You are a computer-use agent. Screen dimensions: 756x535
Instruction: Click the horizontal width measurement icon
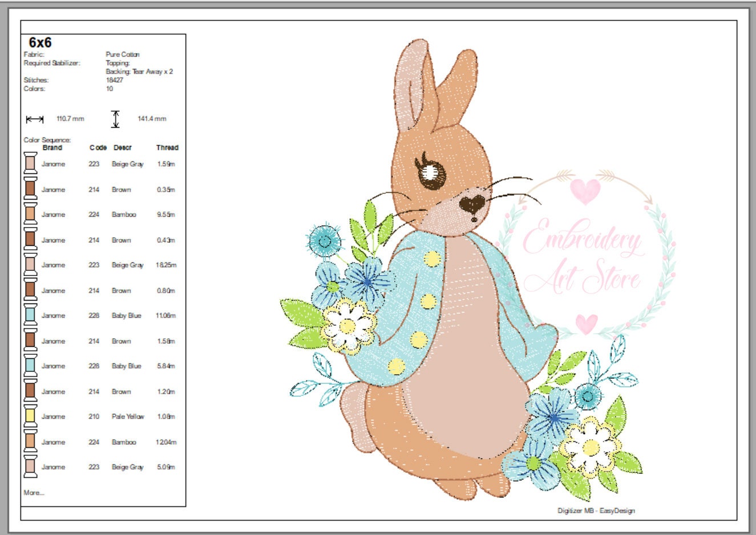point(36,119)
